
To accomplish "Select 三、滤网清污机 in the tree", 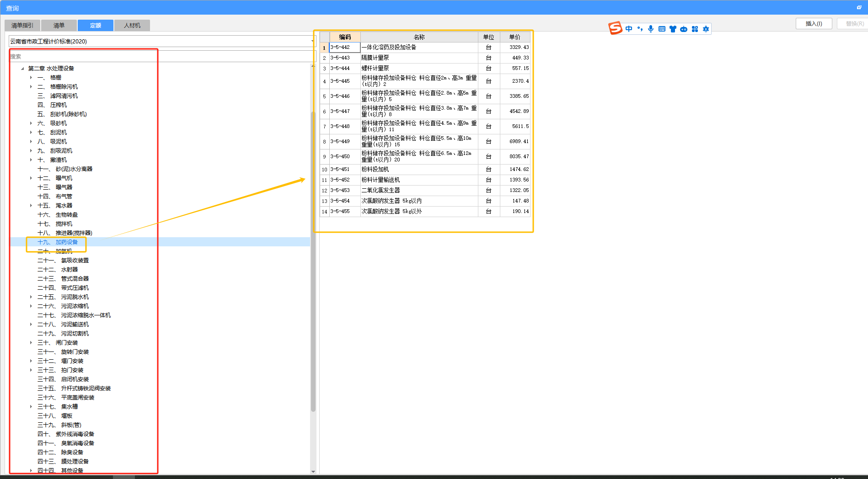I will pos(58,96).
